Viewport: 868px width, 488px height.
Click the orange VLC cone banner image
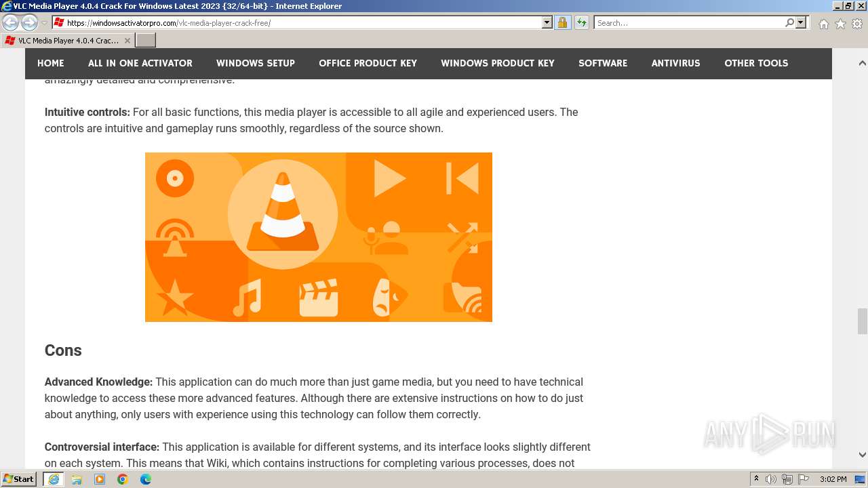tap(319, 237)
